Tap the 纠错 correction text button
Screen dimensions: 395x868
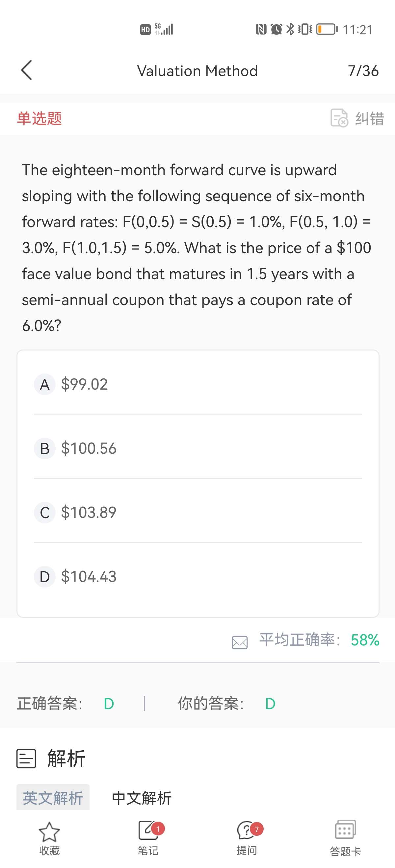point(369,118)
